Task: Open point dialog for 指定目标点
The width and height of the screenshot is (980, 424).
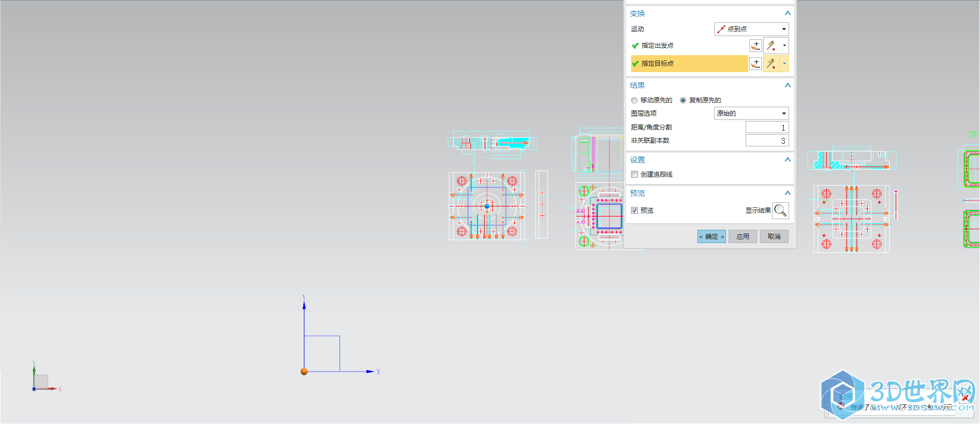Action: coord(756,64)
